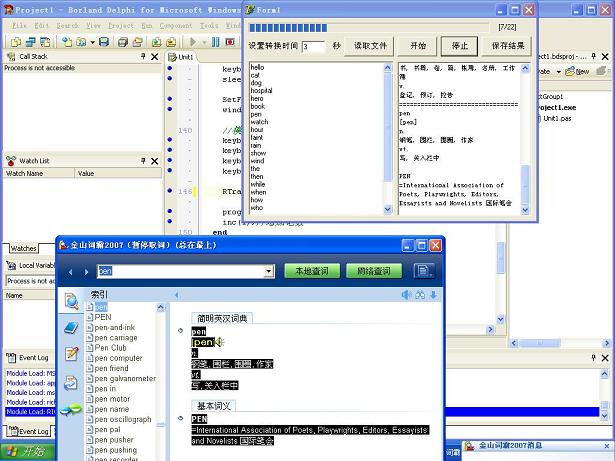Click the Open file toolbar icon in Delphi
Viewport: 615px width, 461px height.
point(81,42)
